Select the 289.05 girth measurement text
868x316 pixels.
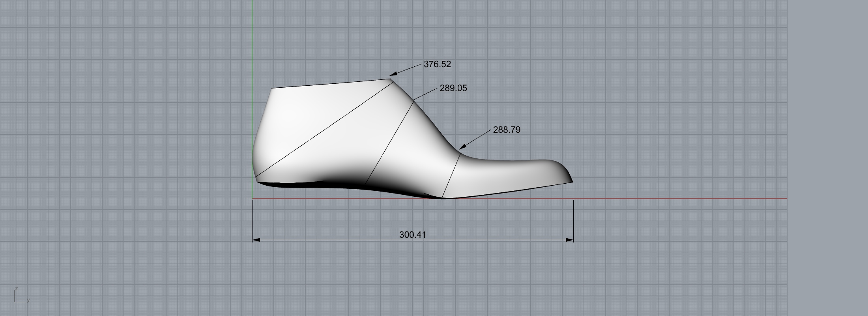click(x=453, y=88)
